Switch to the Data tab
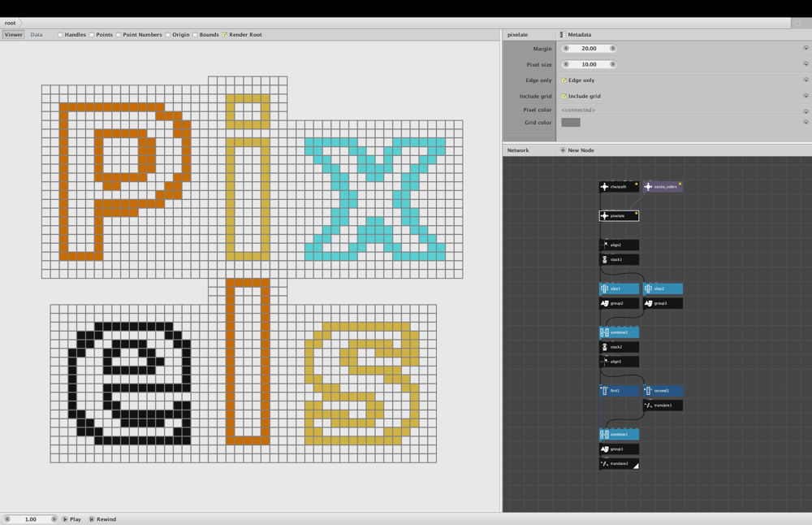This screenshot has width=812, height=525. pyautogui.click(x=37, y=35)
